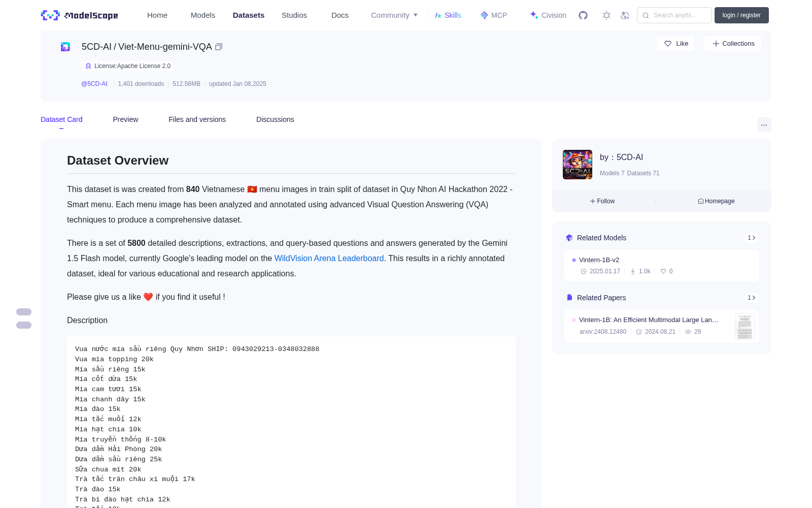Open WildVision Arena Leaderboard link
Image resolution: width=812 pixels, height=508 pixels.
coord(329,258)
